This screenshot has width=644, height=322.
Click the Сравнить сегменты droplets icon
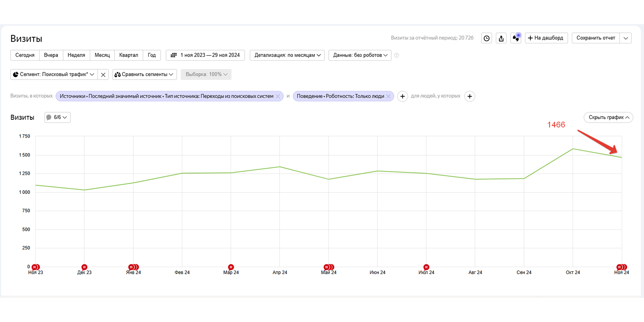tap(118, 74)
